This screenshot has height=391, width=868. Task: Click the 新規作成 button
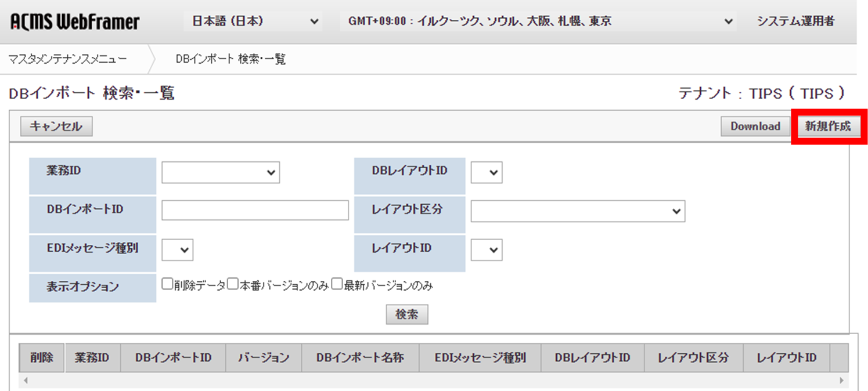click(x=829, y=126)
